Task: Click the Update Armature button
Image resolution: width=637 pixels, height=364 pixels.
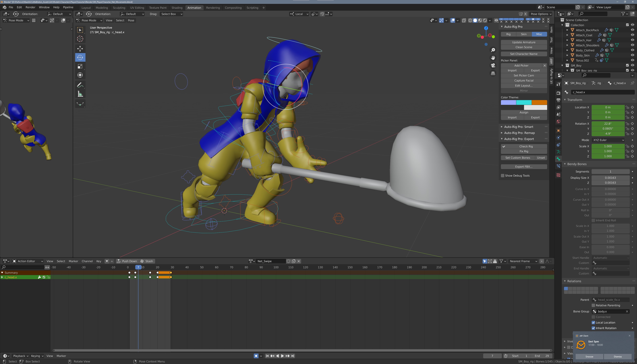Action: point(524,42)
